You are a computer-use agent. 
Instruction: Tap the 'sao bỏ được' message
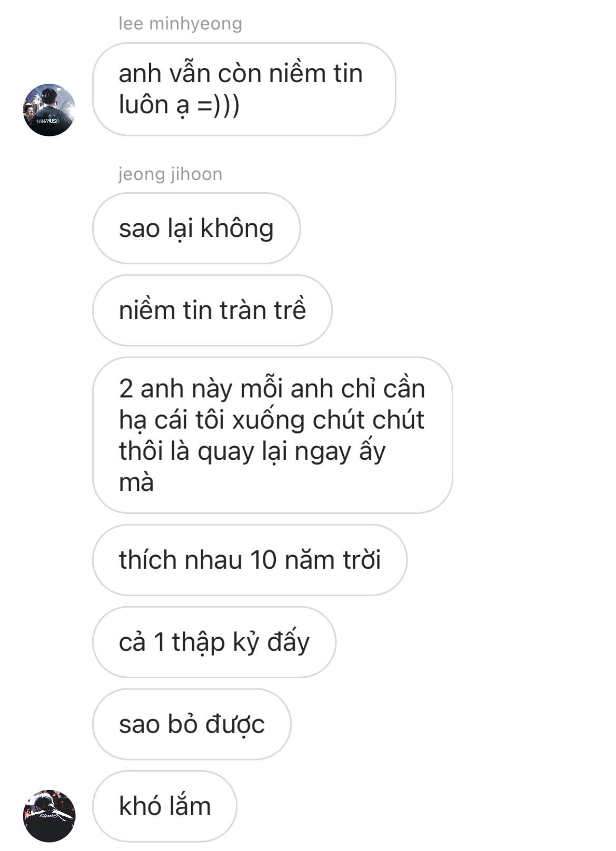[192, 724]
